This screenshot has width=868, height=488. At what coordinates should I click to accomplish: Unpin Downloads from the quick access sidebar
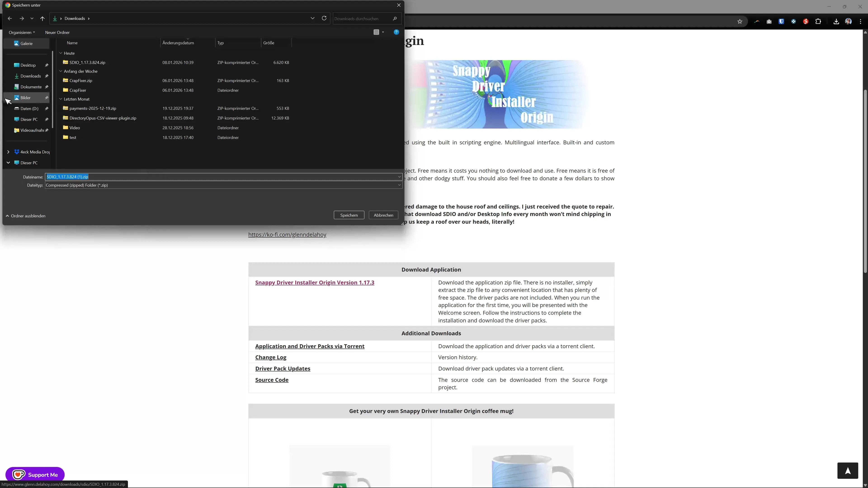coord(47,76)
